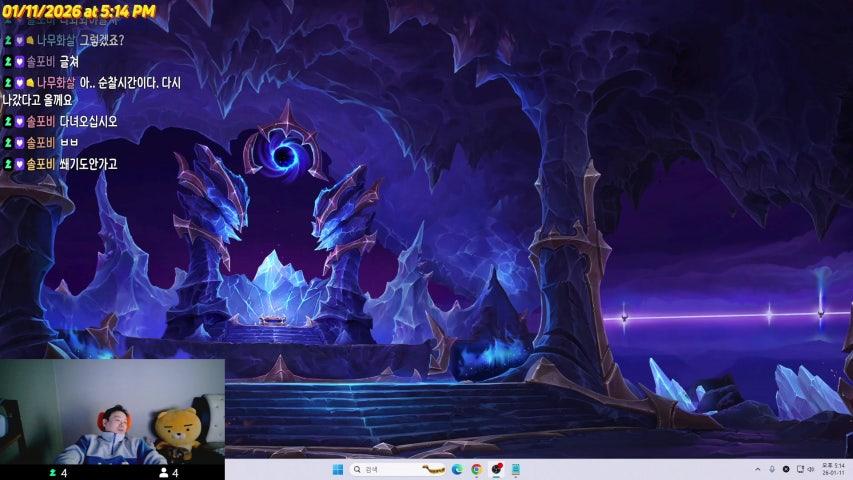
Task: Click the person-shaped follower count icon
Action: (x=164, y=472)
